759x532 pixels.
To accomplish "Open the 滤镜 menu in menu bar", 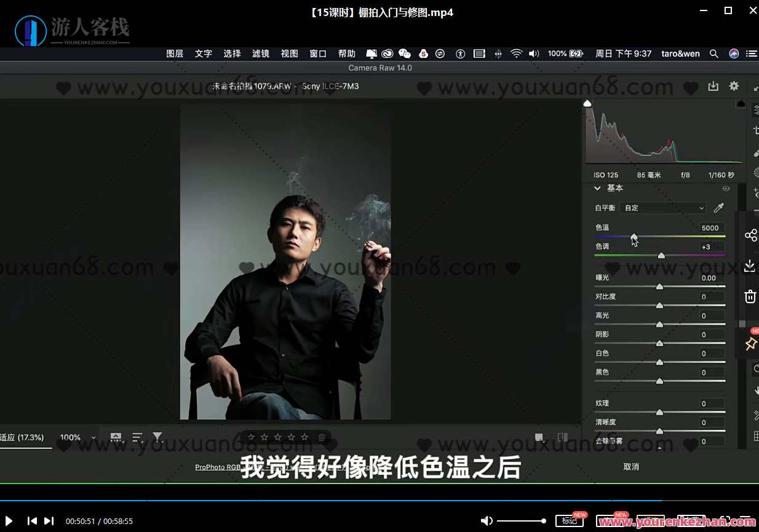I will (x=260, y=54).
